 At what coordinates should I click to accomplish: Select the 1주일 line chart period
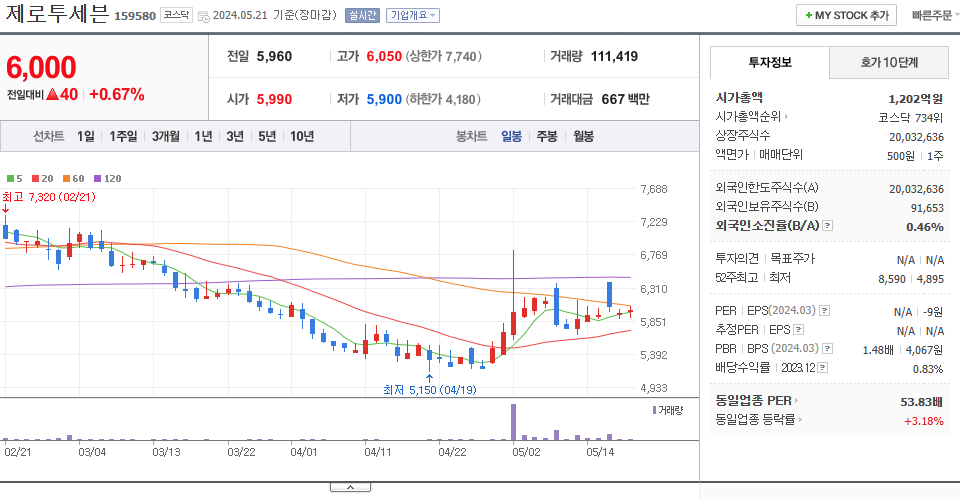point(123,136)
